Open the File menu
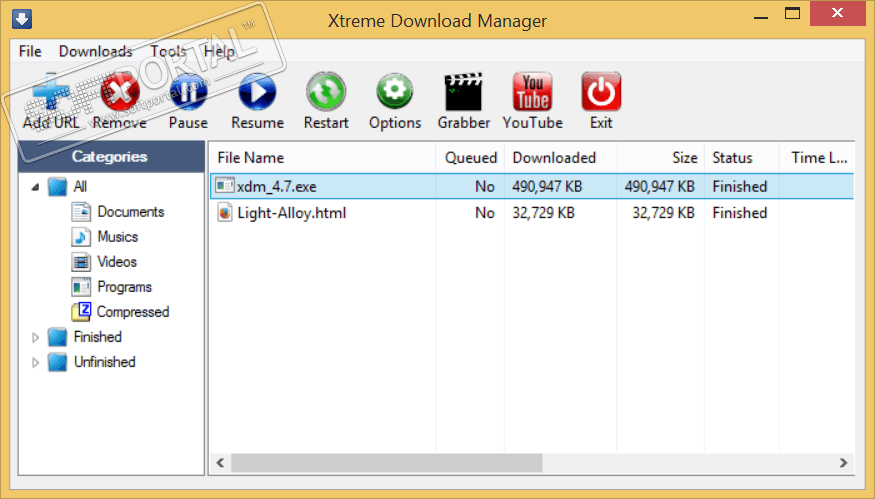 pos(30,51)
